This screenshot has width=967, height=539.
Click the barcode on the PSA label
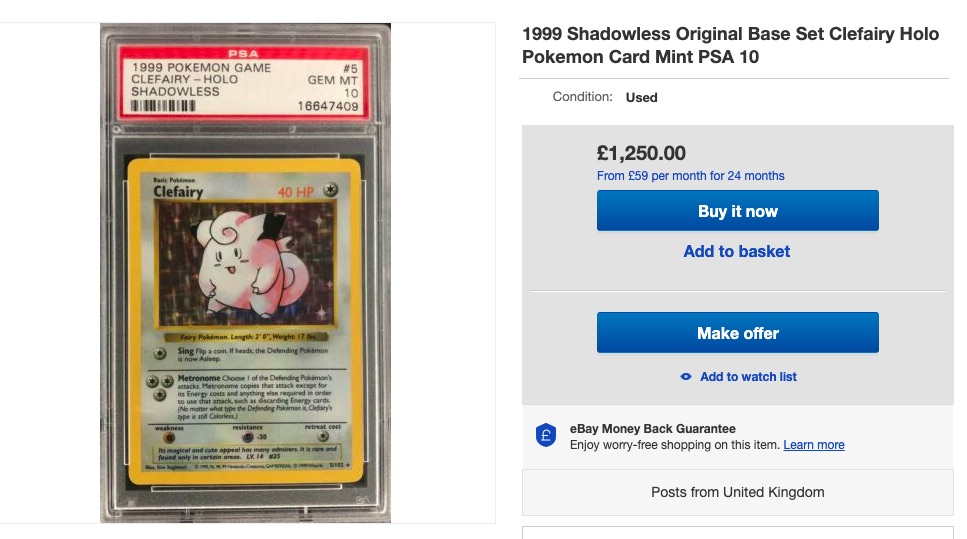tap(163, 106)
